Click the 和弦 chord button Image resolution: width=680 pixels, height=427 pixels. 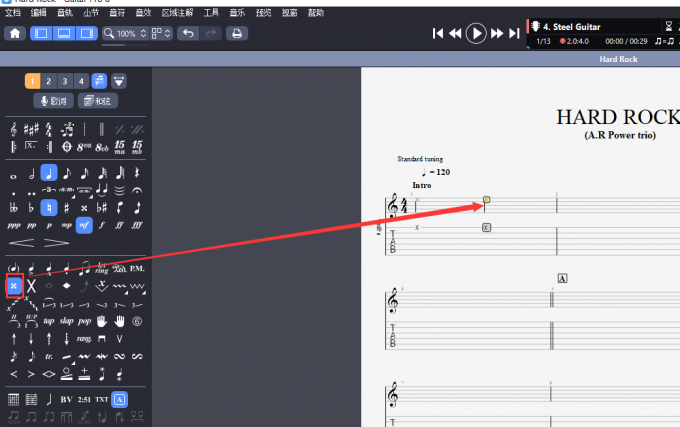pos(99,101)
